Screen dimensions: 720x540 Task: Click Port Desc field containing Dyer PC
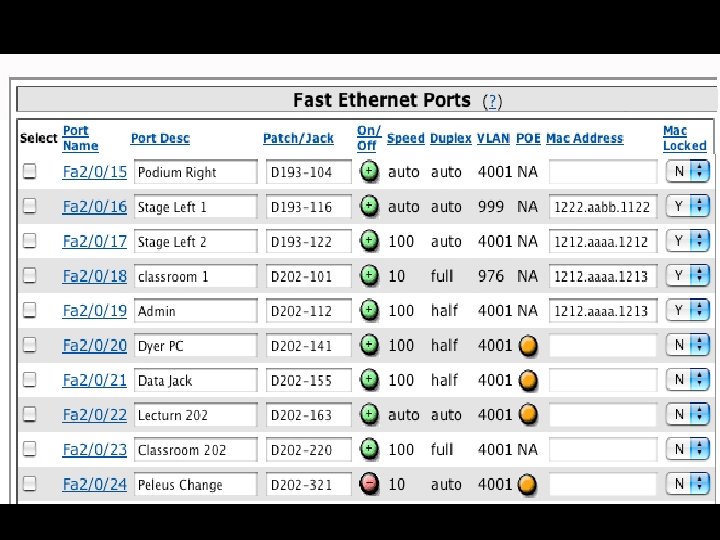(196, 346)
